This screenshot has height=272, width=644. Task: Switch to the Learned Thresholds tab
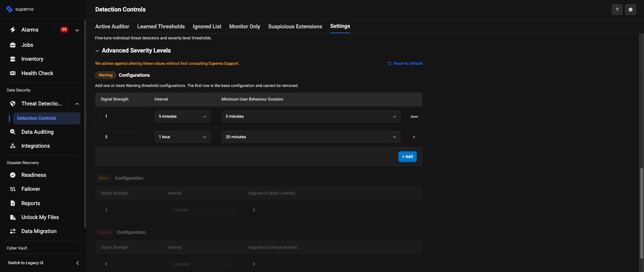pyautogui.click(x=161, y=26)
